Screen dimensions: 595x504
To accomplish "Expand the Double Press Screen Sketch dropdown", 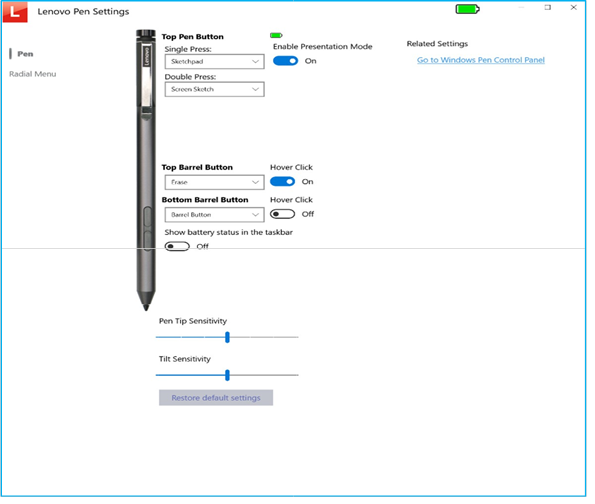I will coord(214,89).
